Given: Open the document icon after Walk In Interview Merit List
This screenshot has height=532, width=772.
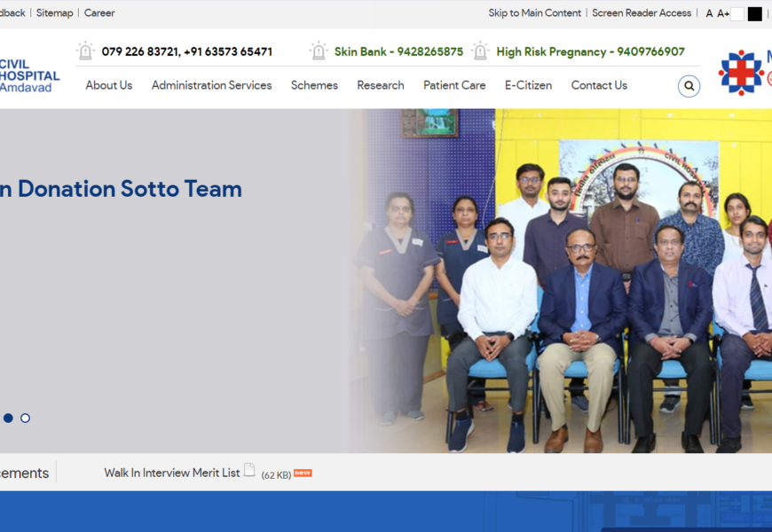Looking at the screenshot, I should coord(250,471).
